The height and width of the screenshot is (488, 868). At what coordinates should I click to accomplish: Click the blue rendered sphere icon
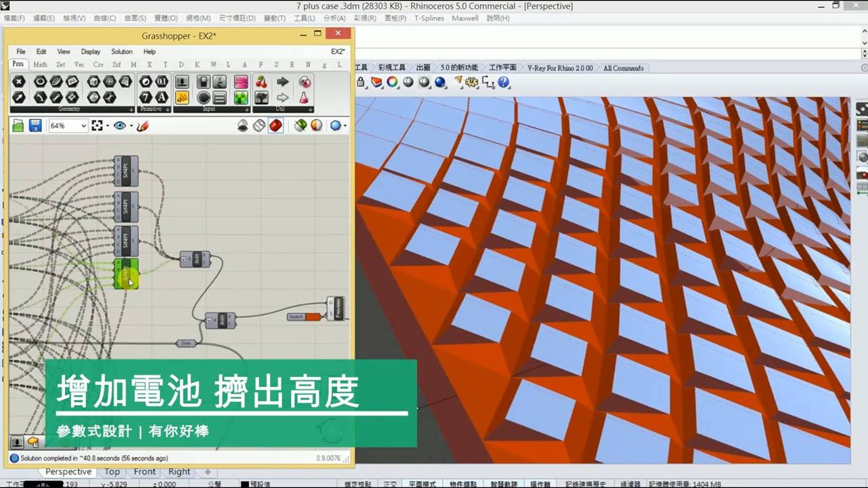(x=440, y=82)
